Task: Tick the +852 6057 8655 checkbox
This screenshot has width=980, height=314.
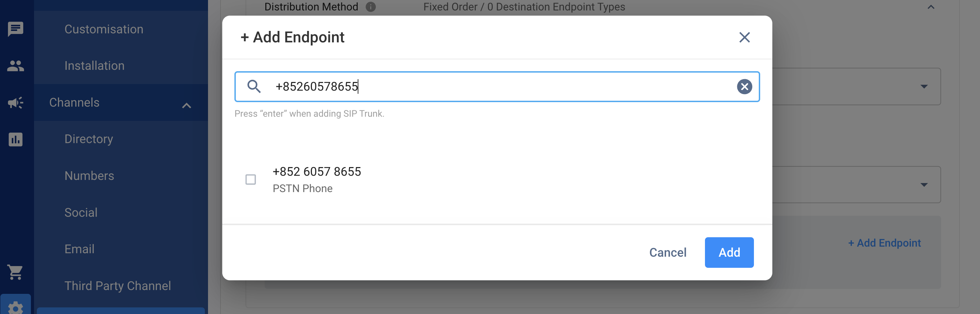Action: point(250,179)
